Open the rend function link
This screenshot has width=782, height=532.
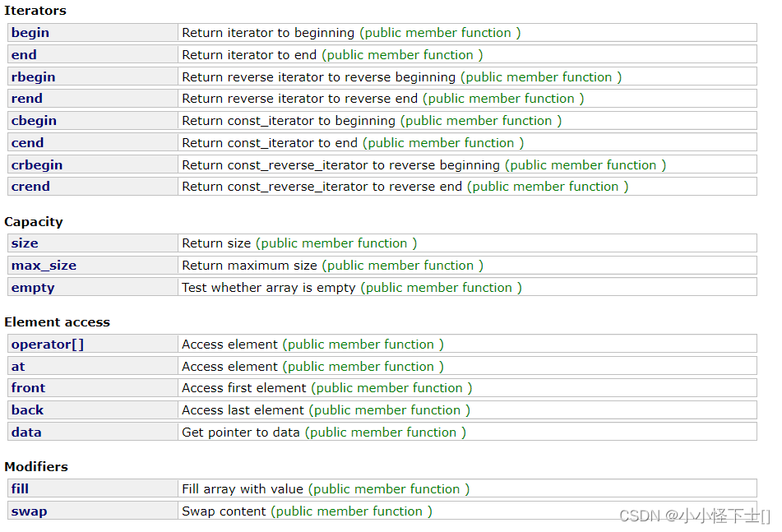27,99
